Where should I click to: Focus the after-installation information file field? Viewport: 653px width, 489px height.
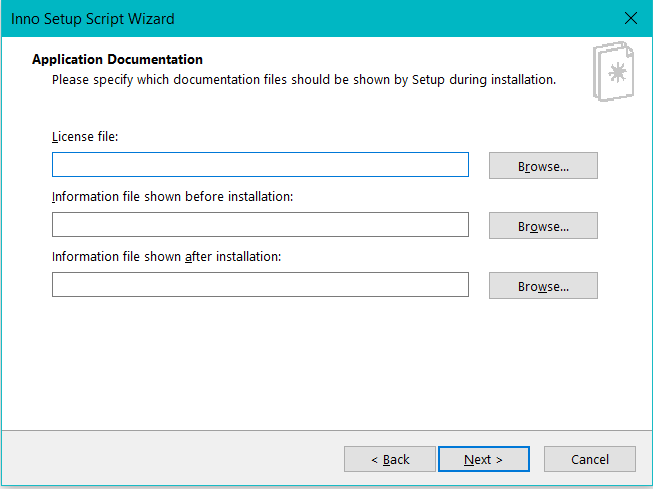(x=260, y=284)
